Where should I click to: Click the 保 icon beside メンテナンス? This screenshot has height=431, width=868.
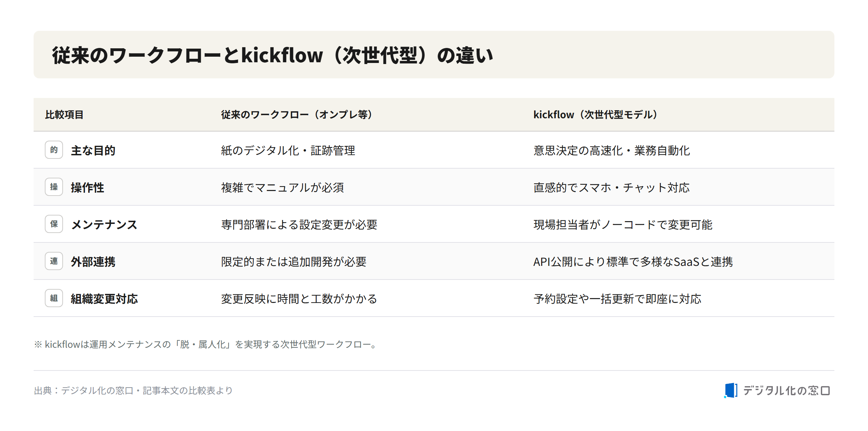(54, 224)
